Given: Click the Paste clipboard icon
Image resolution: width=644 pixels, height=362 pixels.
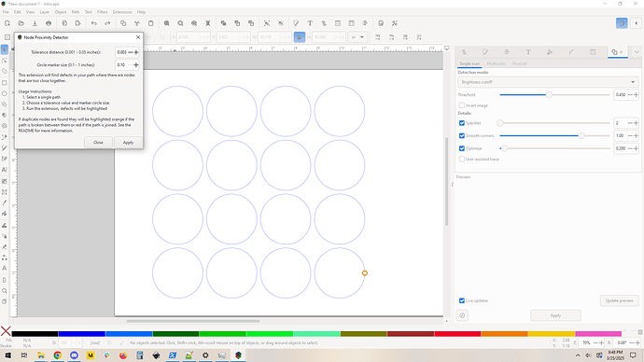Looking at the screenshot, I should pyautogui.click(x=150, y=23).
